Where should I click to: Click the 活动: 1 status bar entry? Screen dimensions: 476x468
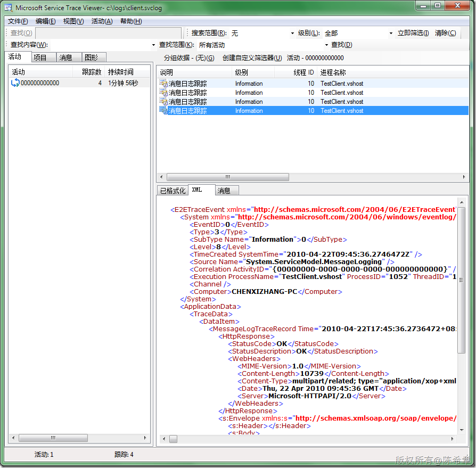[44, 454]
